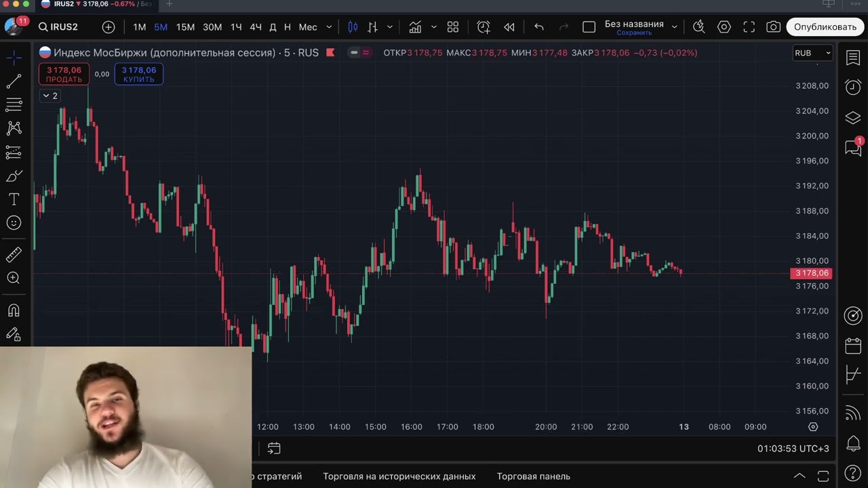
Task: Open the chart layout selector square
Action: [x=589, y=27]
